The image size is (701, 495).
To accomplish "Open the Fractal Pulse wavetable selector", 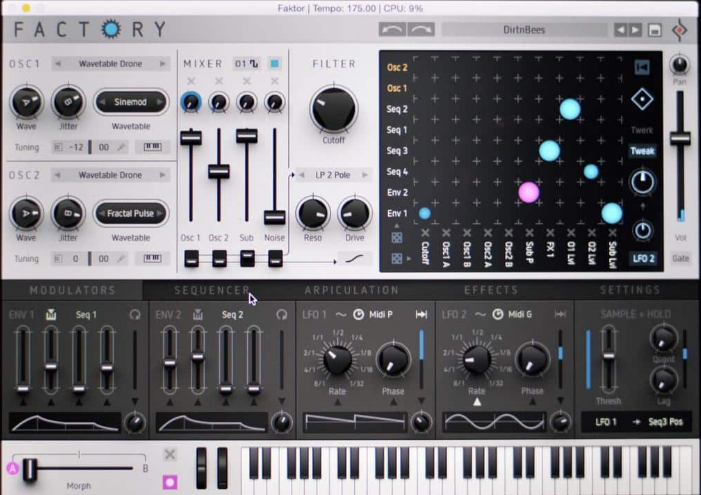I will 131,213.
